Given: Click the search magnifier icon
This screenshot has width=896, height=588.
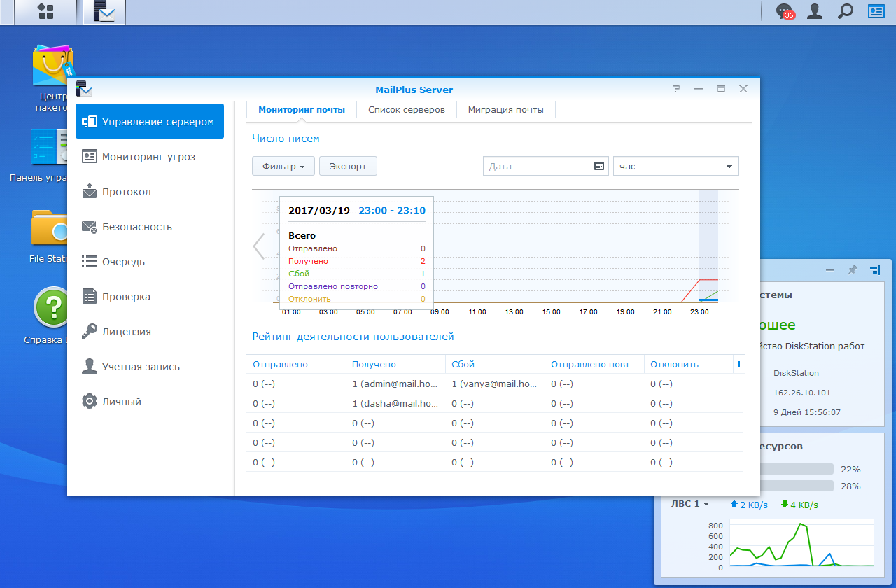Looking at the screenshot, I should [846, 11].
